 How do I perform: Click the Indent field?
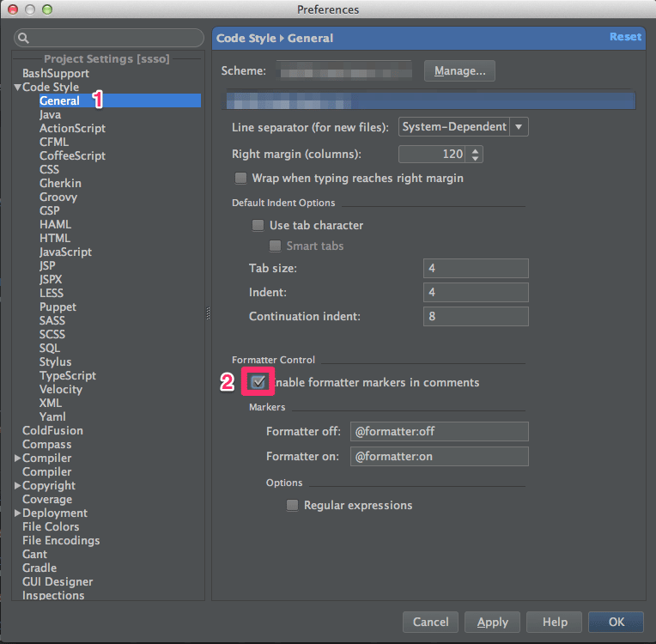pos(476,292)
